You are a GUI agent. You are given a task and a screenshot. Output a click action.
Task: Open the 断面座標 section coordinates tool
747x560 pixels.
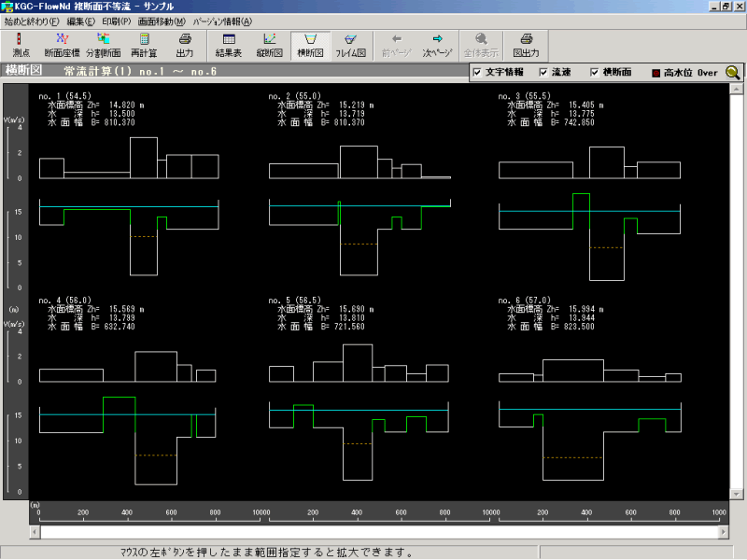tap(62, 44)
